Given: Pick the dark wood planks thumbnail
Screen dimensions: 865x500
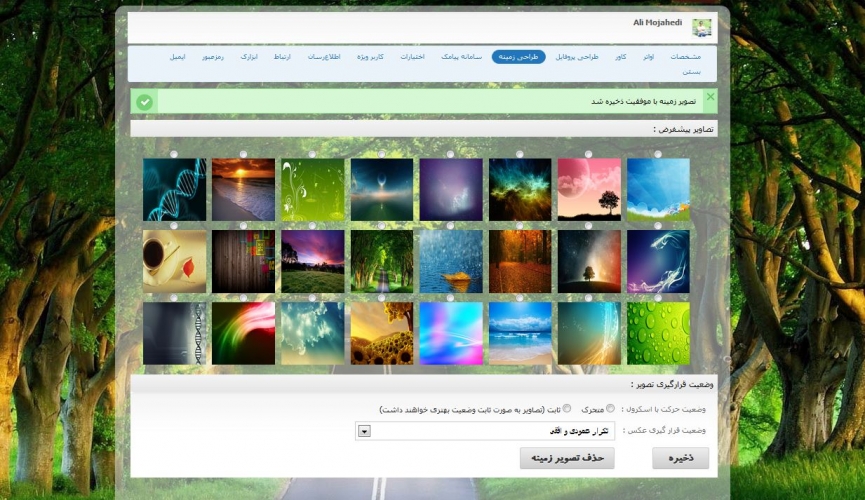Looking at the screenshot, I should [x=243, y=262].
